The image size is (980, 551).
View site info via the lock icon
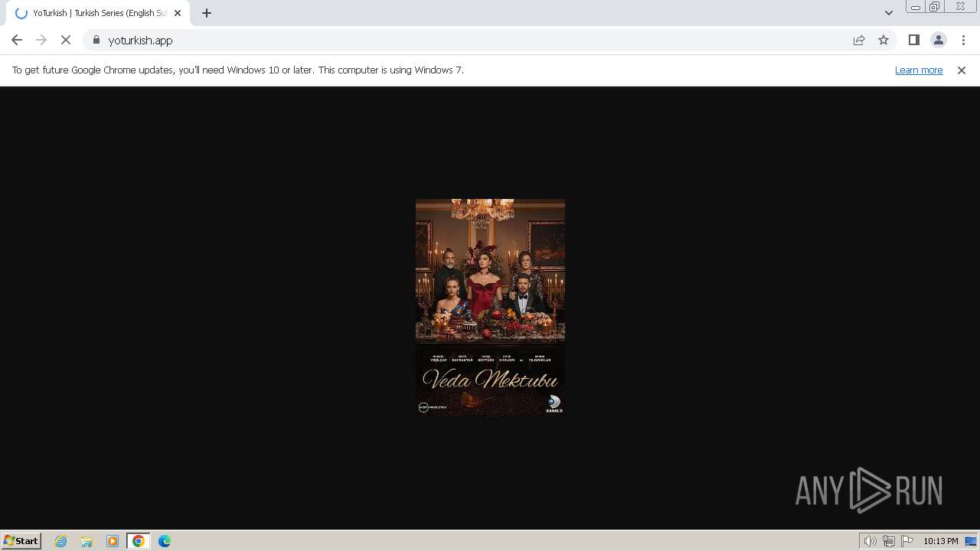96,40
